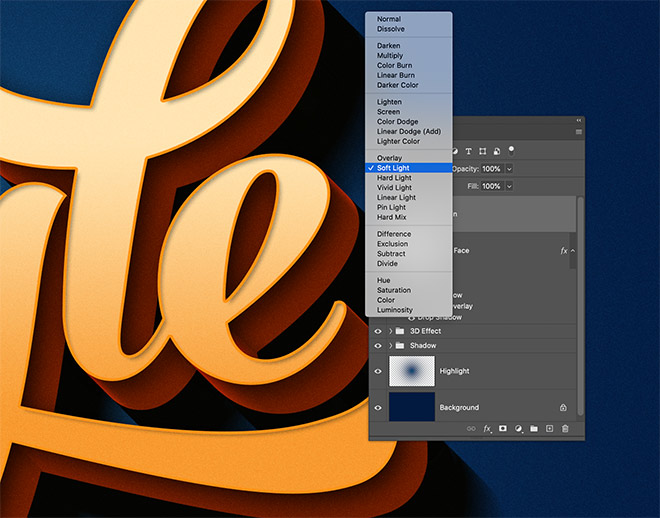Filter layers by shape icon
Viewport: 660px width, 518px height.
[x=482, y=151]
